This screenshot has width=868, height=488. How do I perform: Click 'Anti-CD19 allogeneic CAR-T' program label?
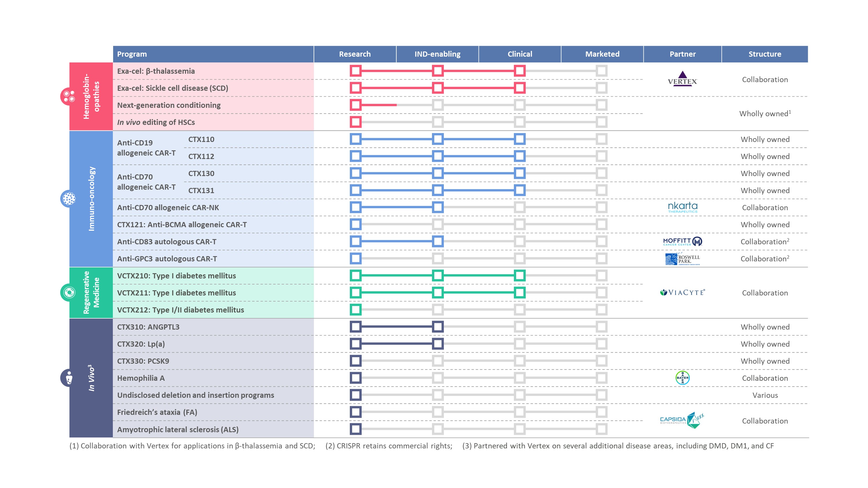coord(146,148)
